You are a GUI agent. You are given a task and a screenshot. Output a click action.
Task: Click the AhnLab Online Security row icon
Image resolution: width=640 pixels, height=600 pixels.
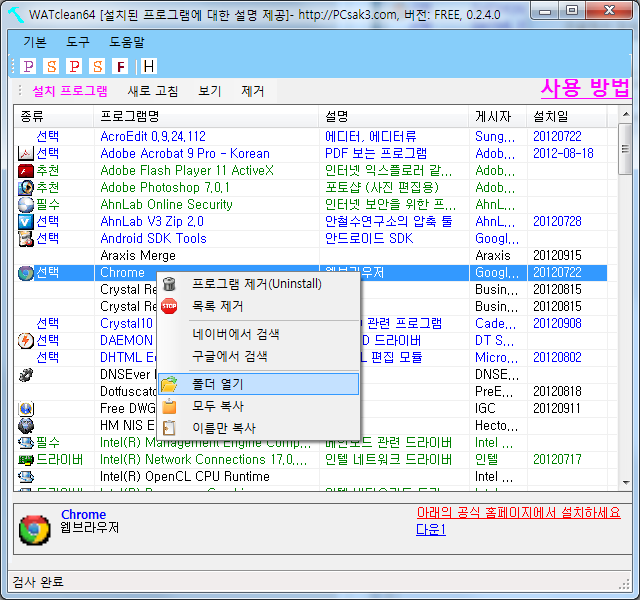(x=26, y=204)
